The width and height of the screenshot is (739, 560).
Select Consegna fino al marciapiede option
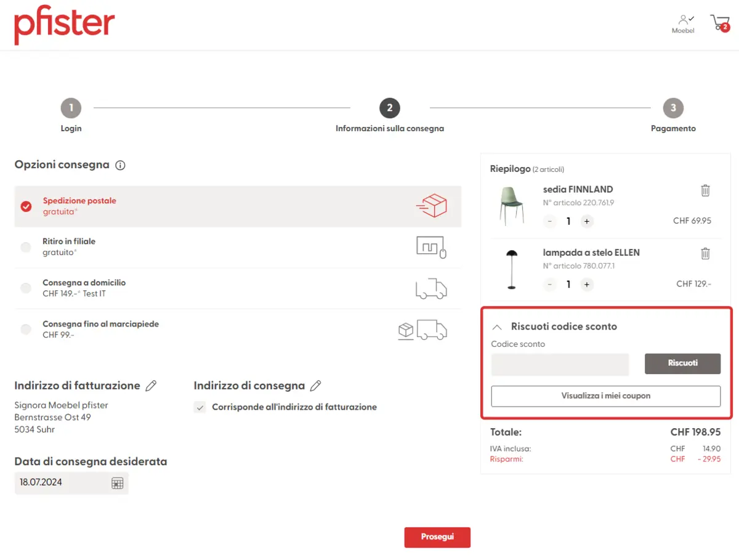pyautogui.click(x=26, y=330)
